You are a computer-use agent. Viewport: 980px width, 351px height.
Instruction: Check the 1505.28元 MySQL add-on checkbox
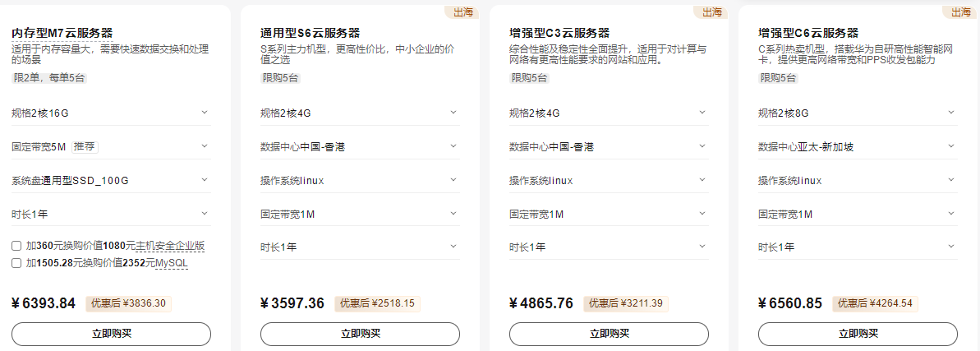[16, 263]
